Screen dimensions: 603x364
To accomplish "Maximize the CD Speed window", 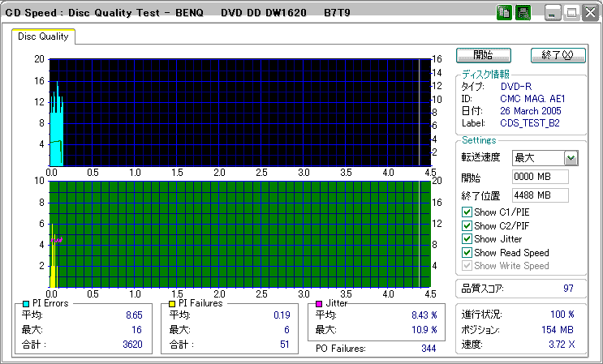I will (x=571, y=13).
